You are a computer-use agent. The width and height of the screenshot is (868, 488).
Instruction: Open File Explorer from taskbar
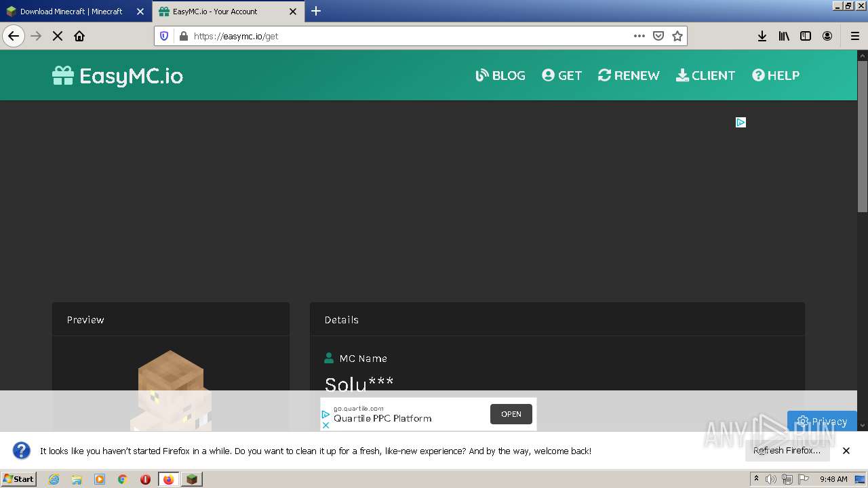pyautogui.click(x=77, y=479)
